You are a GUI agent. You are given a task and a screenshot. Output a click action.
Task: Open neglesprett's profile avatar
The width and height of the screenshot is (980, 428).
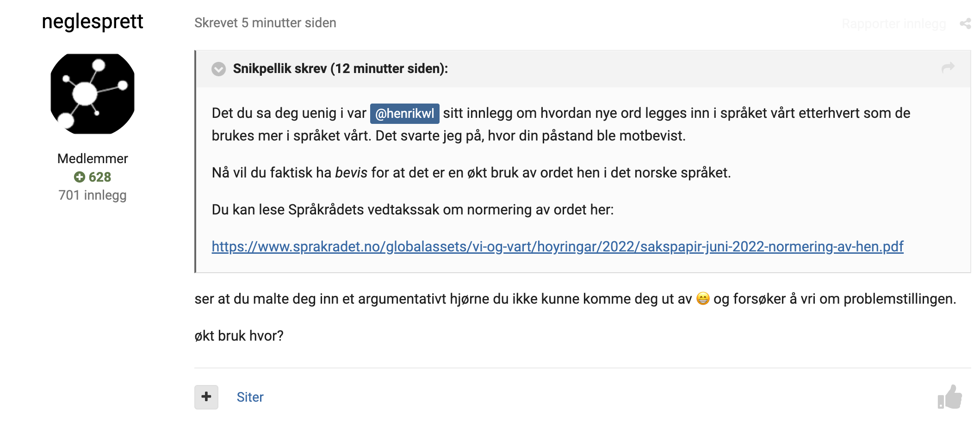[93, 94]
